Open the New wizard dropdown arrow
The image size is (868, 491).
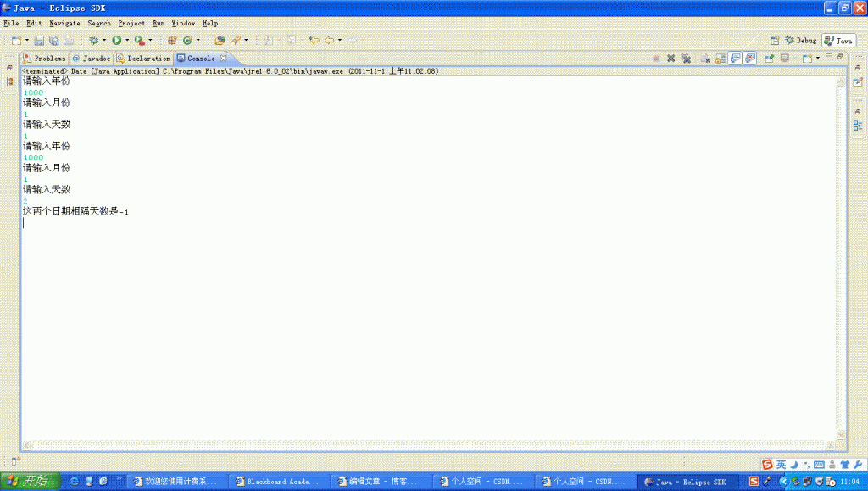(26, 41)
